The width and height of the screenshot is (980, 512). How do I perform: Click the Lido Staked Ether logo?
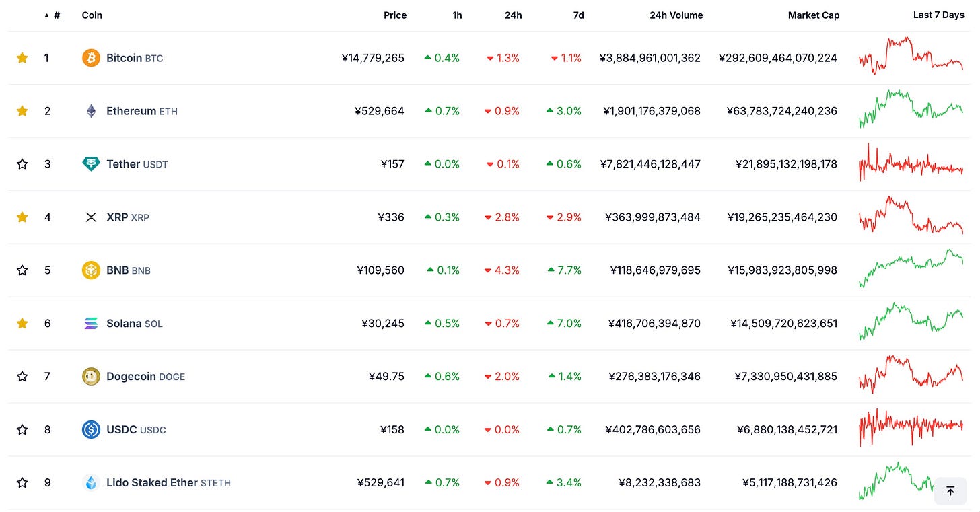pyautogui.click(x=91, y=483)
